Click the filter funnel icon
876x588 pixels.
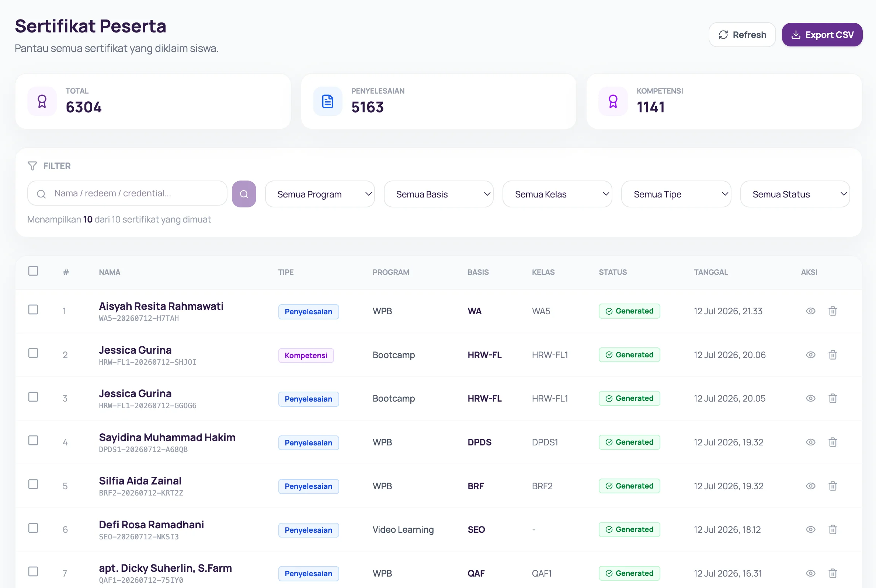tap(32, 166)
